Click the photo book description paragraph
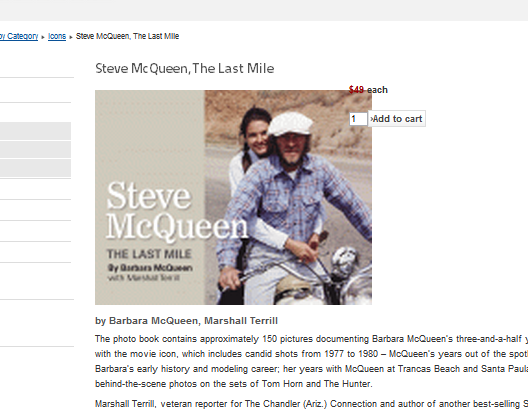The width and height of the screenshot is (528, 409). pyautogui.click(x=311, y=361)
